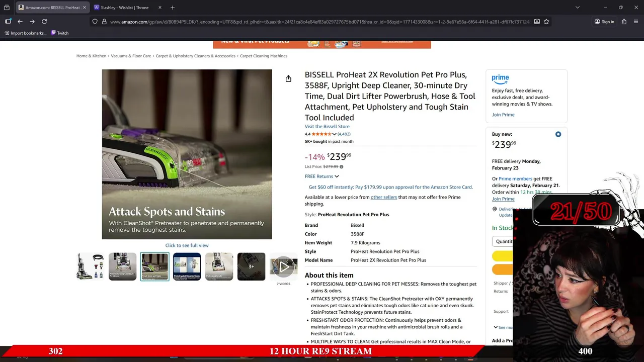Close the Slashley Wishlist Throne tab
The image size is (644, 362).
160,8
